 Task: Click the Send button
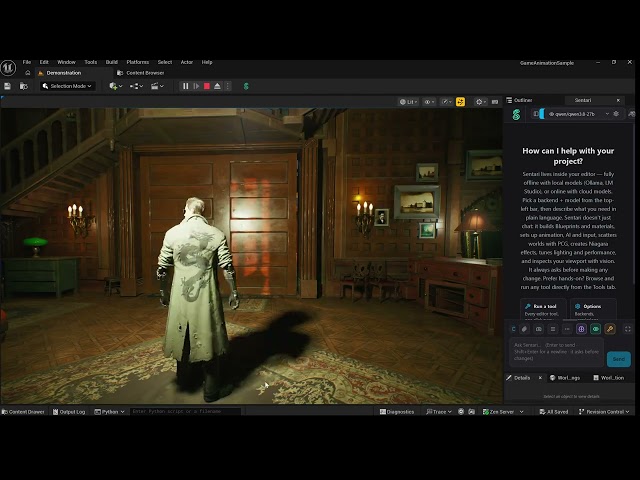pyautogui.click(x=619, y=359)
